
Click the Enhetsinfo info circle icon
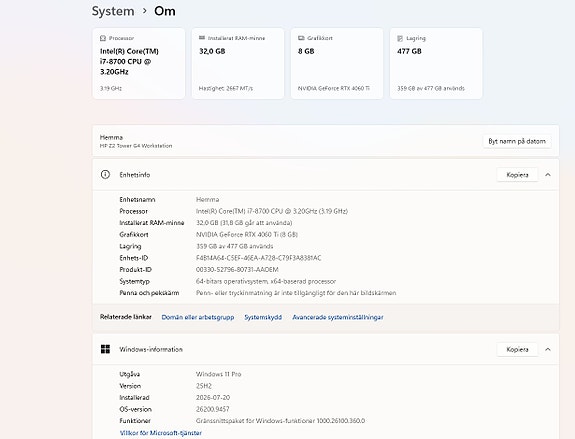pos(105,175)
